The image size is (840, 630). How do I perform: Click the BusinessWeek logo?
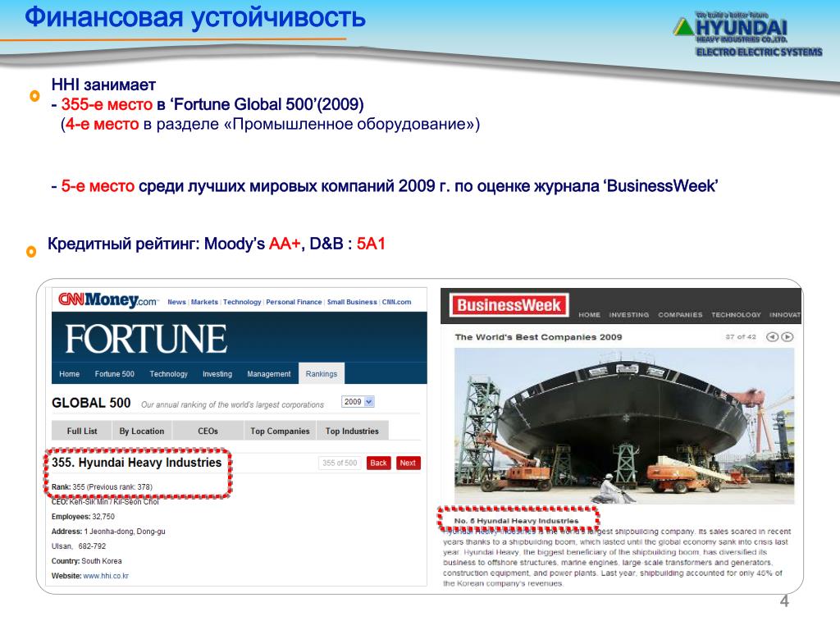pyautogui.click(x=509, y=305)
